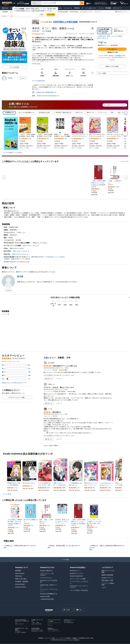The width and height of the screenshot is (130, 644).
Task: Click the 星雲出版社 publisher building icon
Action: (x=56, y=73)
